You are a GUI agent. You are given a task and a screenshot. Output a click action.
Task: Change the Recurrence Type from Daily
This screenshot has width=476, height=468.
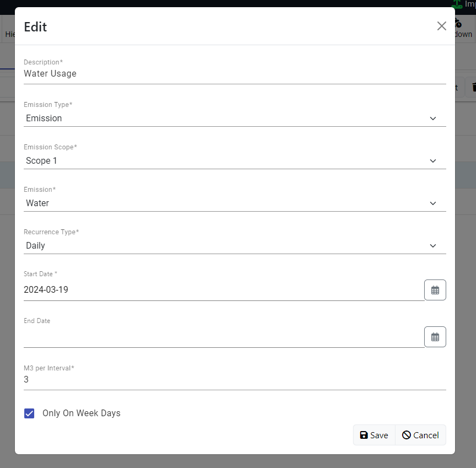point(234,246)
